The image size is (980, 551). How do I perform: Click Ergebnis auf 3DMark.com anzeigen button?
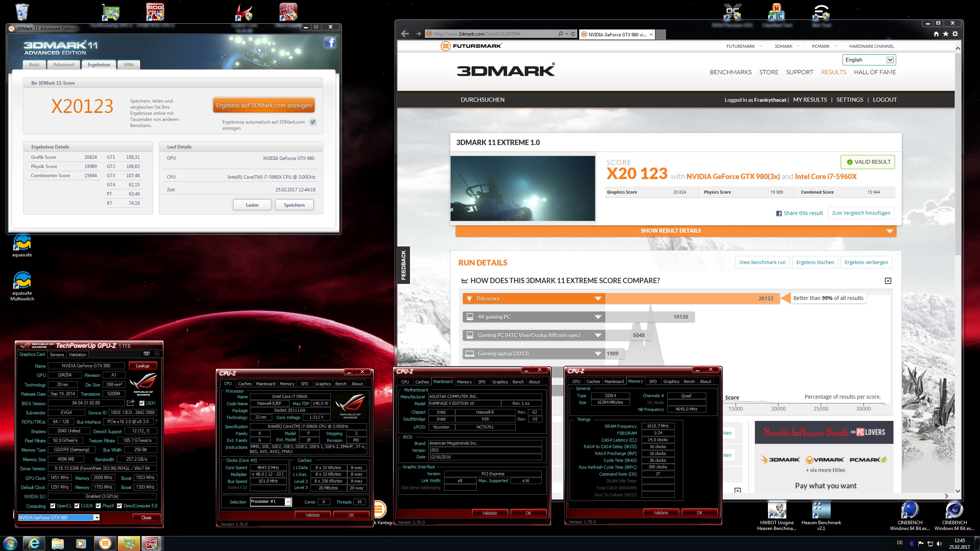pos(264,106)
